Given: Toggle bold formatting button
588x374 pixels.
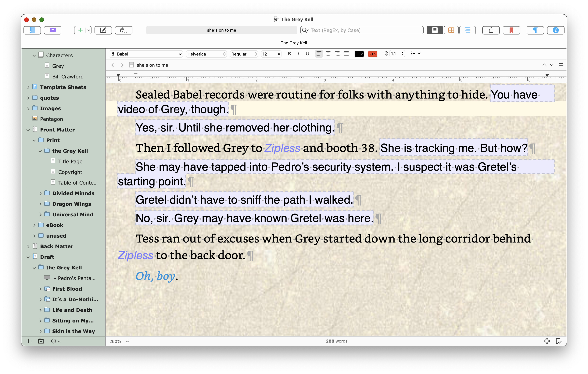Looking at the screenshot, I should [289, 54].
